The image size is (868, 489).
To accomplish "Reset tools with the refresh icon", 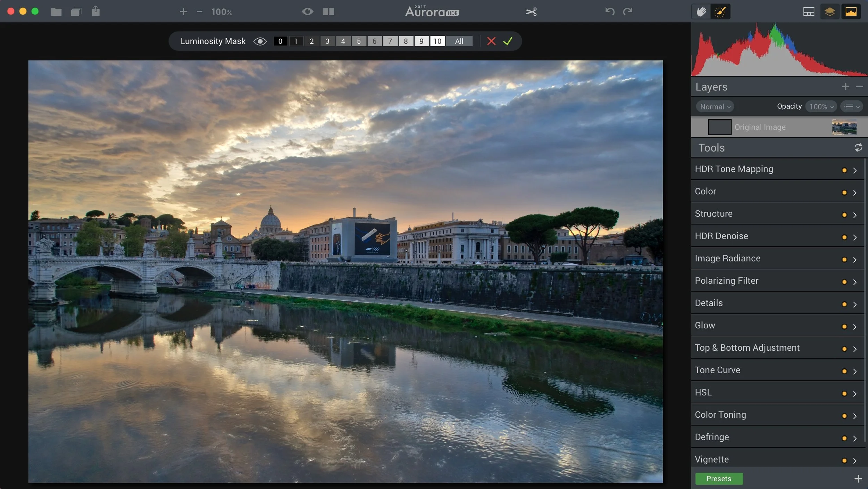I will tap(858, 148).
